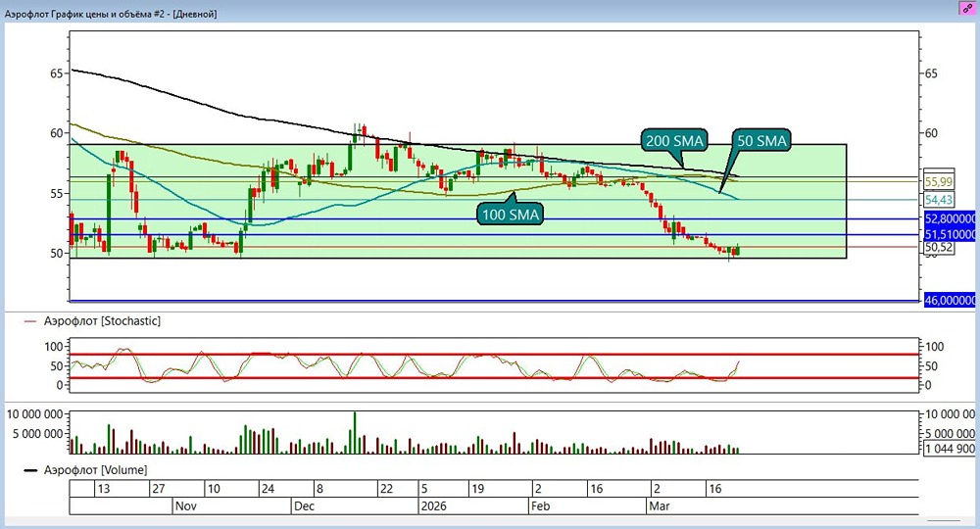The image size is (980, 529).
Task: Click the Feb month label on time axis
Action: click(x=541, y=505)
